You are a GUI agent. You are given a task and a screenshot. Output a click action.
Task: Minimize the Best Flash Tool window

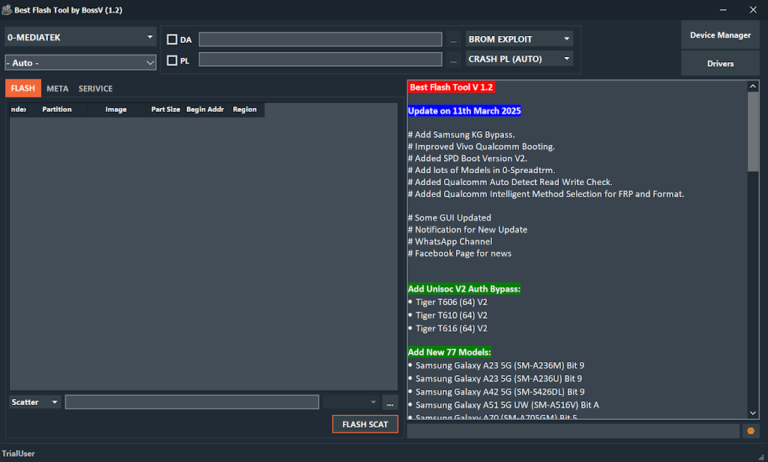click(x=723, y=10)
